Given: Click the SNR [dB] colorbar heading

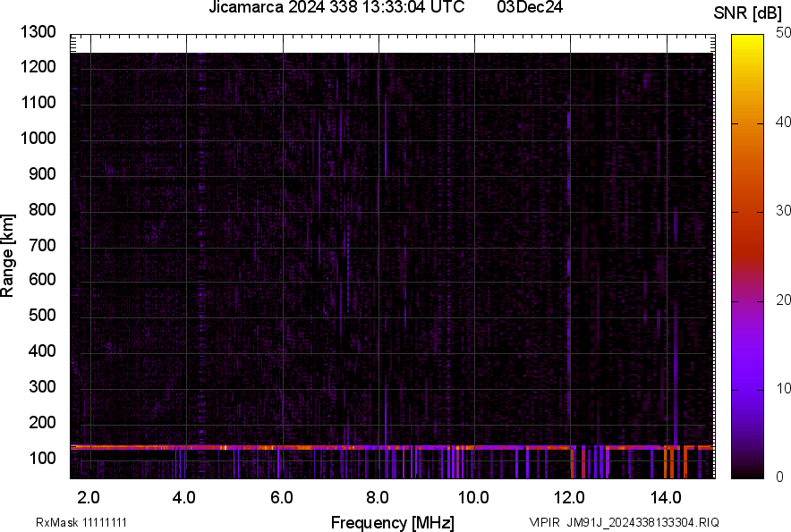Looking at the screenshot, I should [x=748, y=13].
